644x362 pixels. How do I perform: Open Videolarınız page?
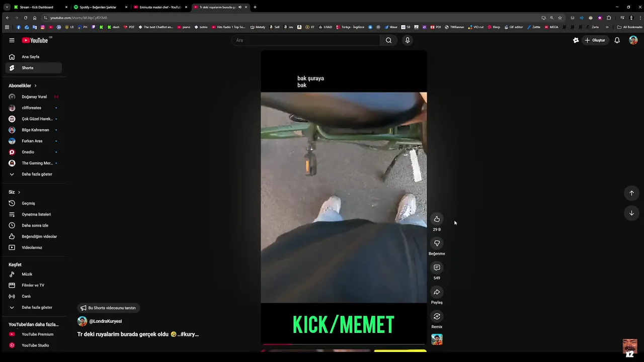[x=34, y=247]
